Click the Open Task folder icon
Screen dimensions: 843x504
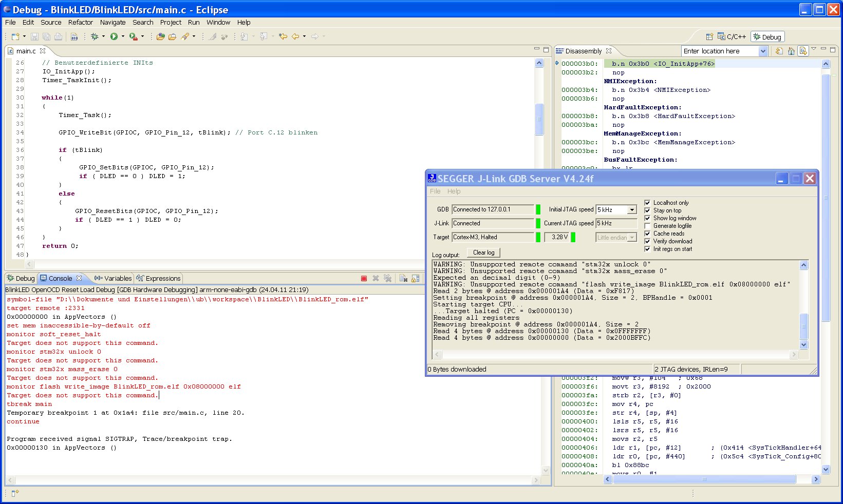(x=173, y=36)
